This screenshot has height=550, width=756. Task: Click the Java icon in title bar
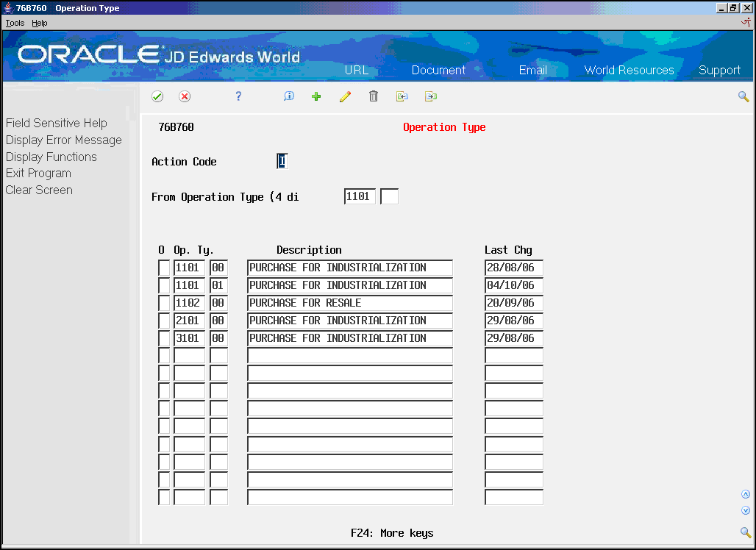[8, 7]
